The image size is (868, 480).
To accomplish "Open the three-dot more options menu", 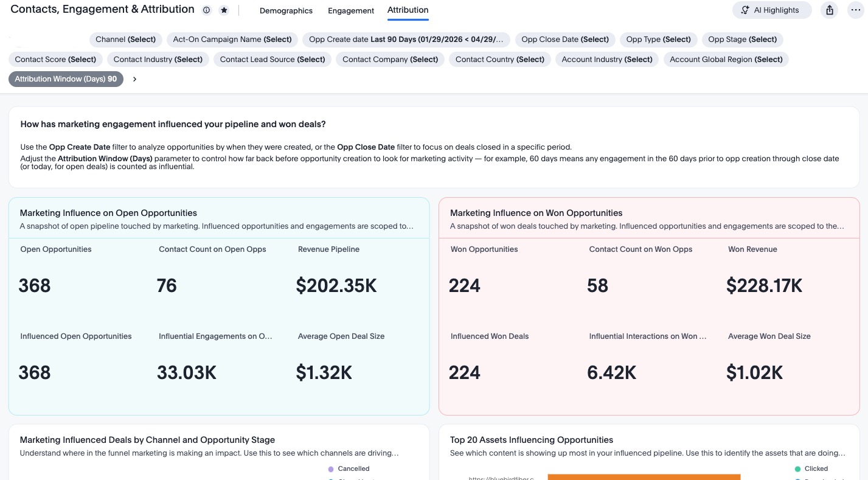I will coord(855,10).
